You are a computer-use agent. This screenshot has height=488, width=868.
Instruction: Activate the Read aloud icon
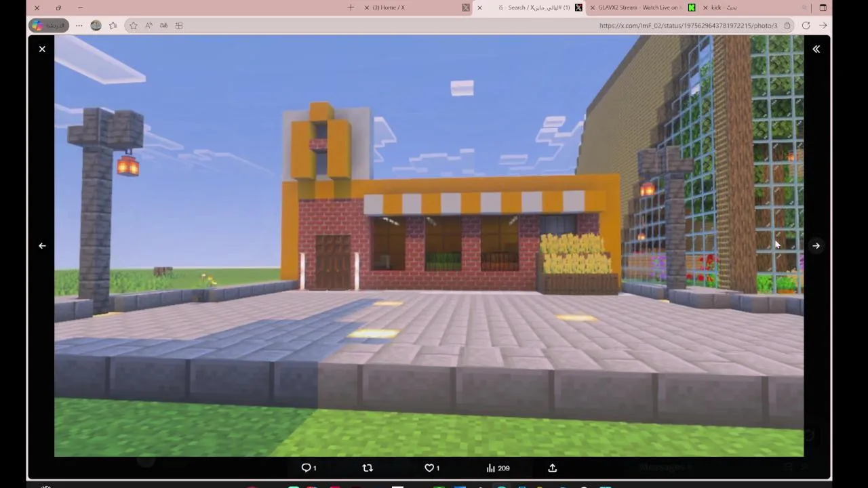point(149,25)
